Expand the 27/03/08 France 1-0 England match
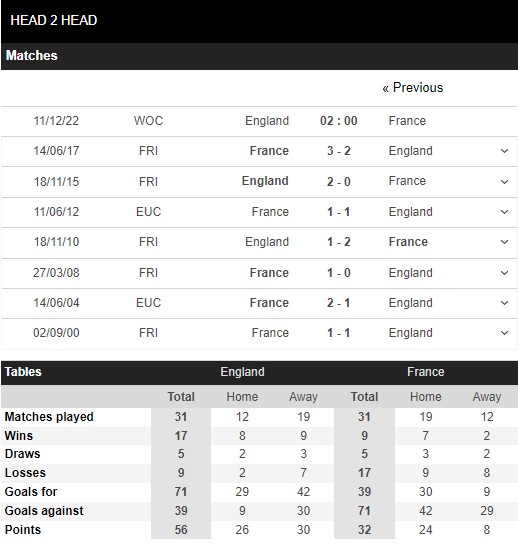Screen dimensions: 518x547 504,272
